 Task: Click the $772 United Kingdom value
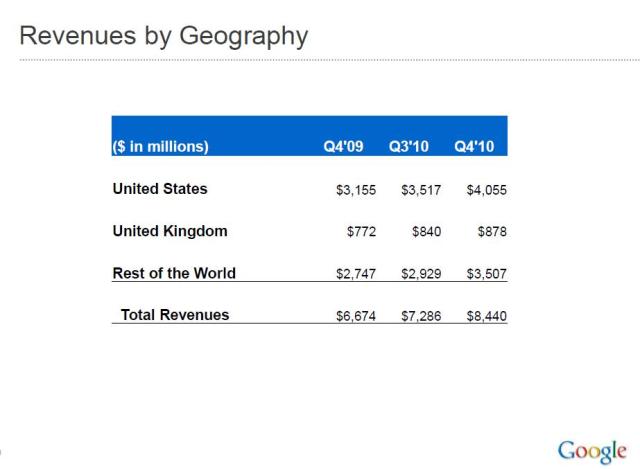(360, 232)
